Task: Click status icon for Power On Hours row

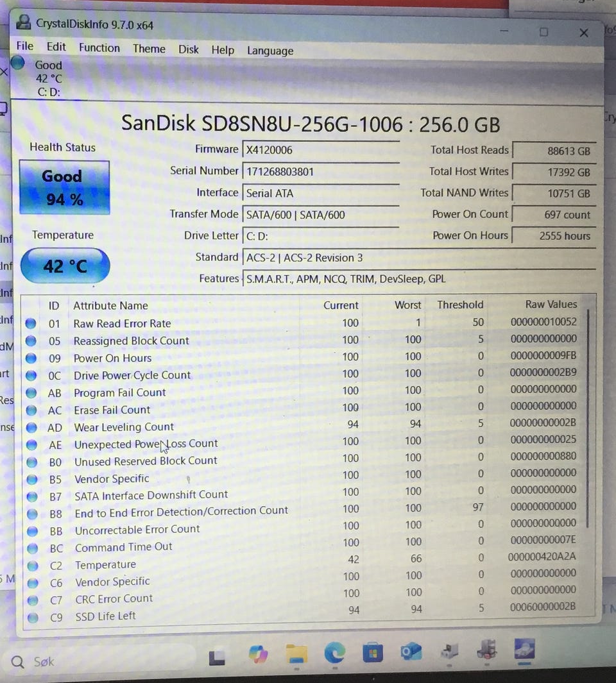Action: 31,358
